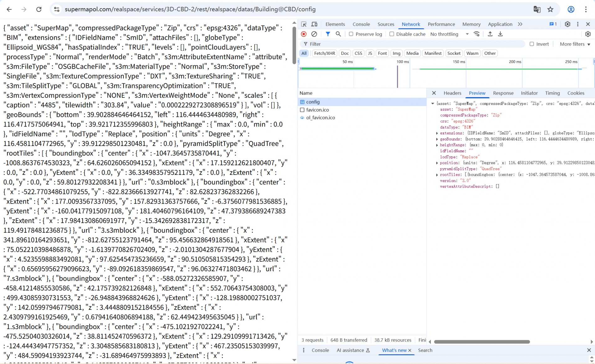Click the URL in the address bar

click(x=190, y=9)
